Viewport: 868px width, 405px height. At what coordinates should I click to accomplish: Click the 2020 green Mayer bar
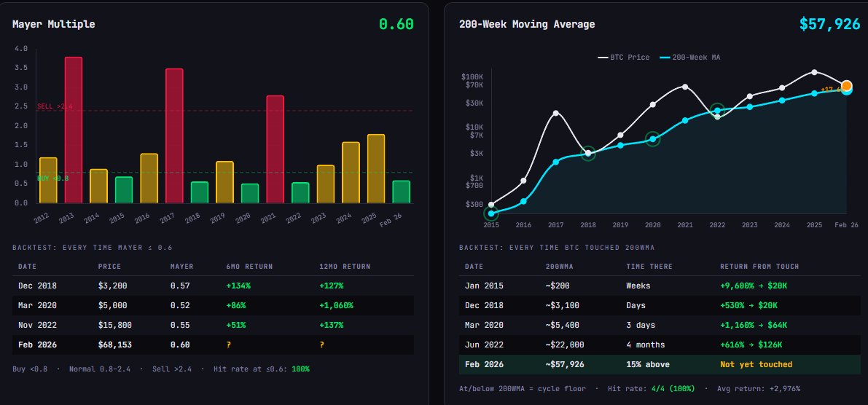(x=250, y=193)
